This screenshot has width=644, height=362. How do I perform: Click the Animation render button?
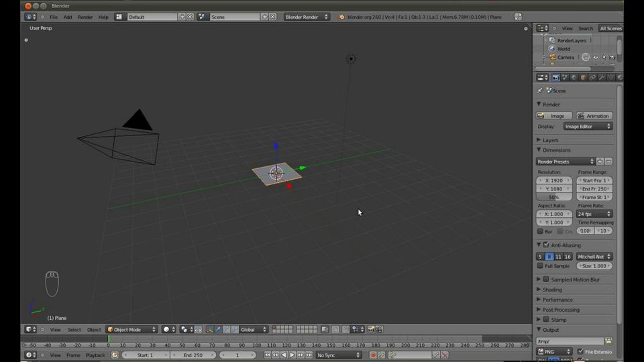coord(594,116)
